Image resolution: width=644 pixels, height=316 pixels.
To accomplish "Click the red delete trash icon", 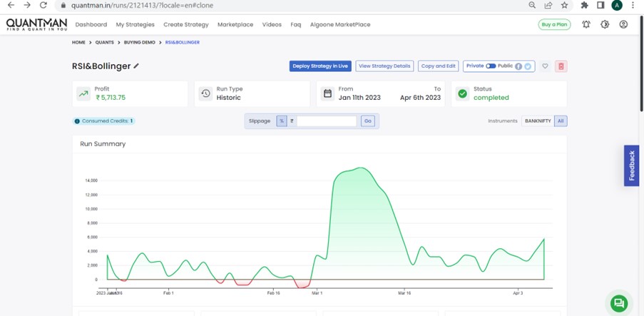I will [x=561, y=66].
